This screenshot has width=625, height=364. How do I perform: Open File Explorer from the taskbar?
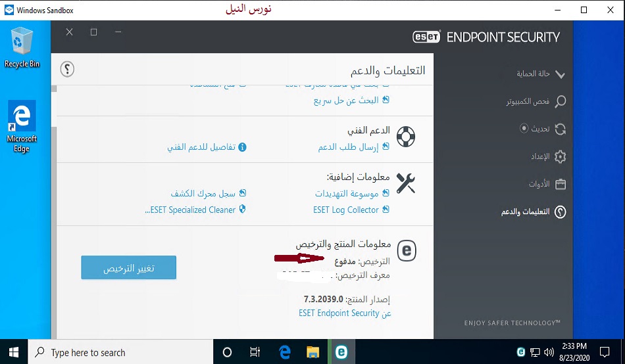point(313,352)
